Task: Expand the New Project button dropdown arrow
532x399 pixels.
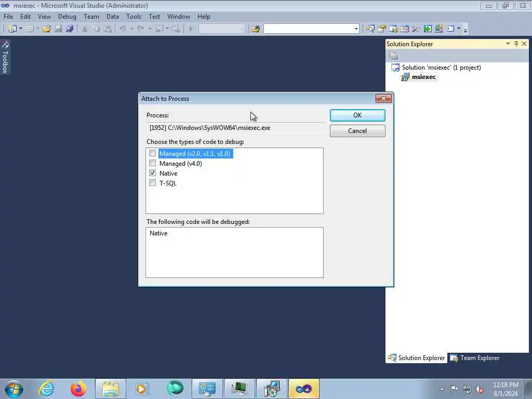Action: tap(20, 29)
